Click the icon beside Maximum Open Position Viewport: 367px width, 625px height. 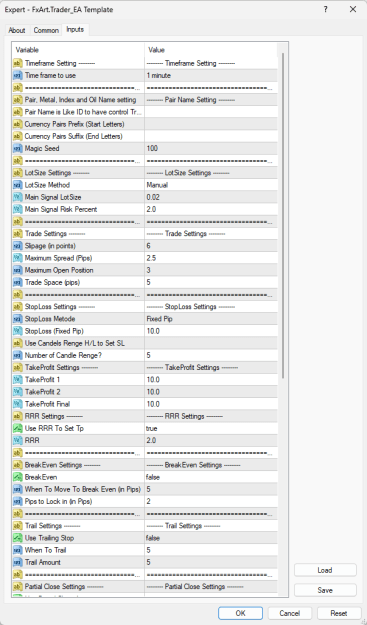(18, 270)
